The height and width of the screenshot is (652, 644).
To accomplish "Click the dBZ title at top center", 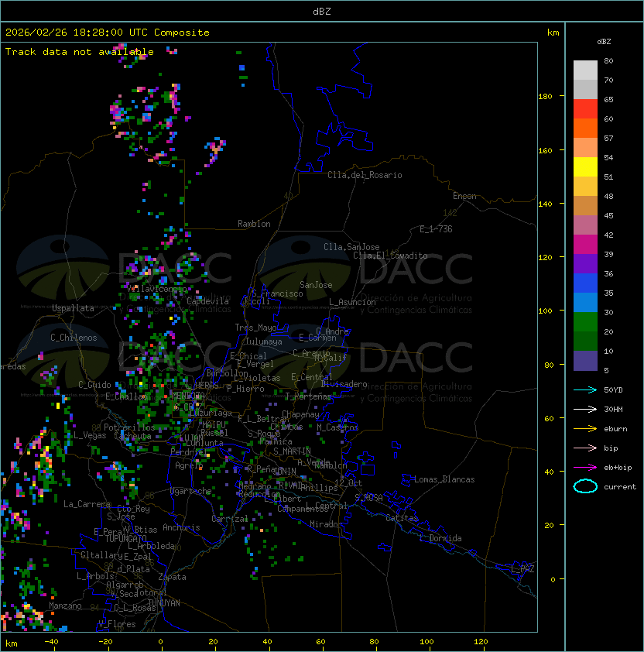I will (x=321, y=11).
